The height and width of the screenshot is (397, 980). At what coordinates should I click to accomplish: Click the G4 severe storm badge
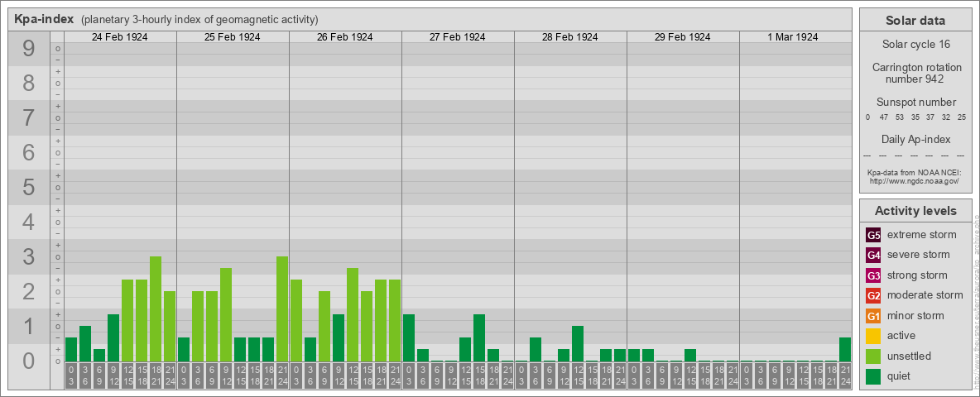point(873,256)
